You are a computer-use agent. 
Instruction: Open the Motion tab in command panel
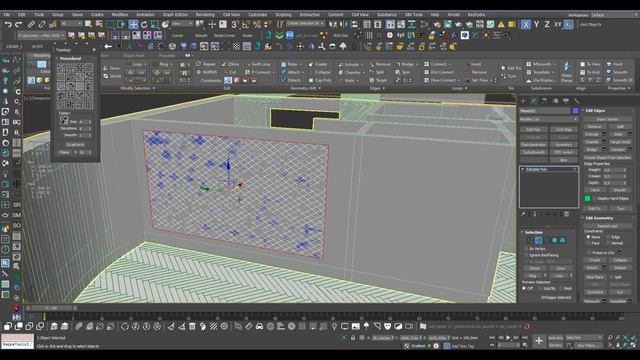point(555,100)
